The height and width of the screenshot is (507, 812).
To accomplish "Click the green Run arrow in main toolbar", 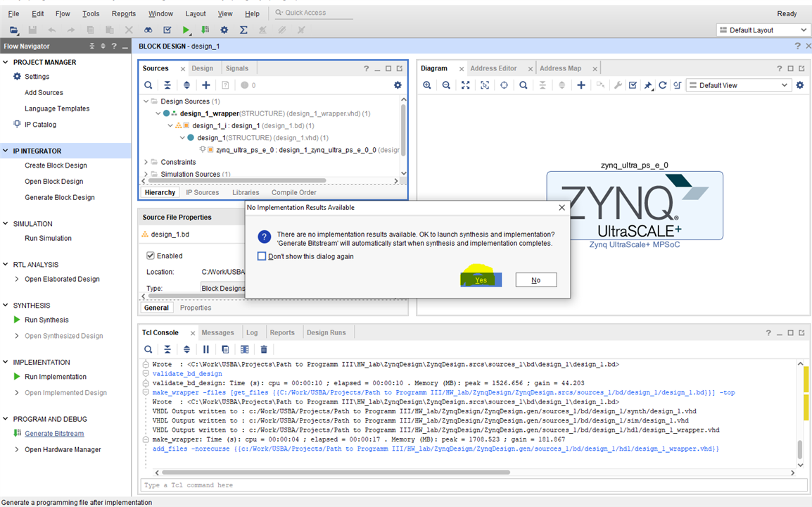I will pos(186,30).
